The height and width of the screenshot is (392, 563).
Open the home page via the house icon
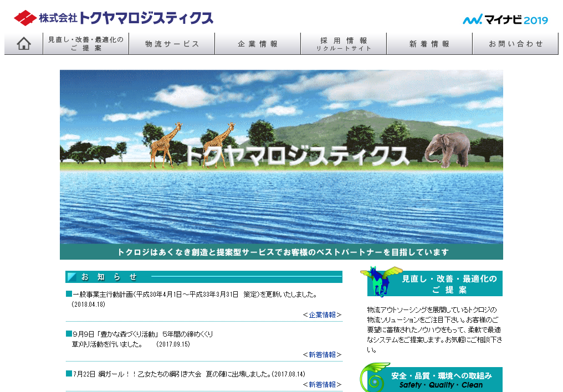(x=24, y=43)
